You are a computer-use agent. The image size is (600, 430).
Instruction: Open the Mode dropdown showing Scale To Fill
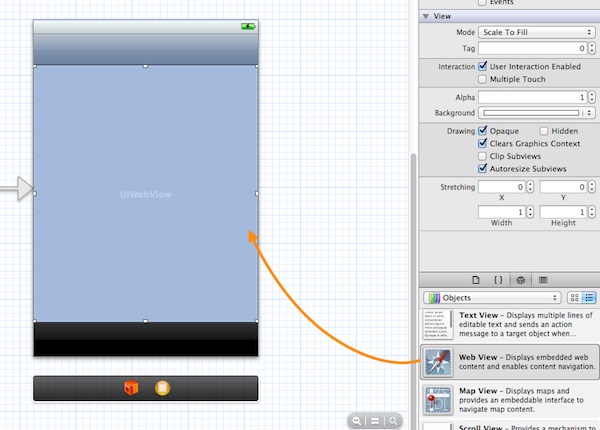(x=533, y=32)
